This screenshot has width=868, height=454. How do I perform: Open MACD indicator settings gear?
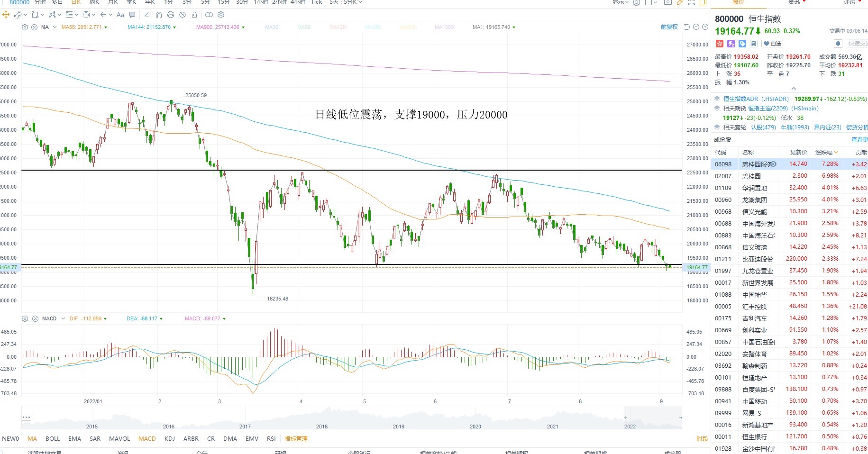pos(25,318)
